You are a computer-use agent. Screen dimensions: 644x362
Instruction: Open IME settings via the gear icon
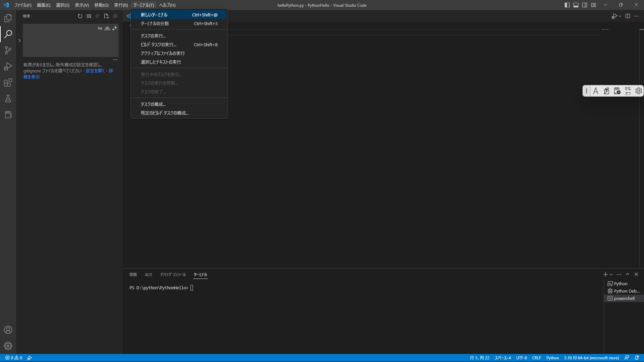point(638,90)
